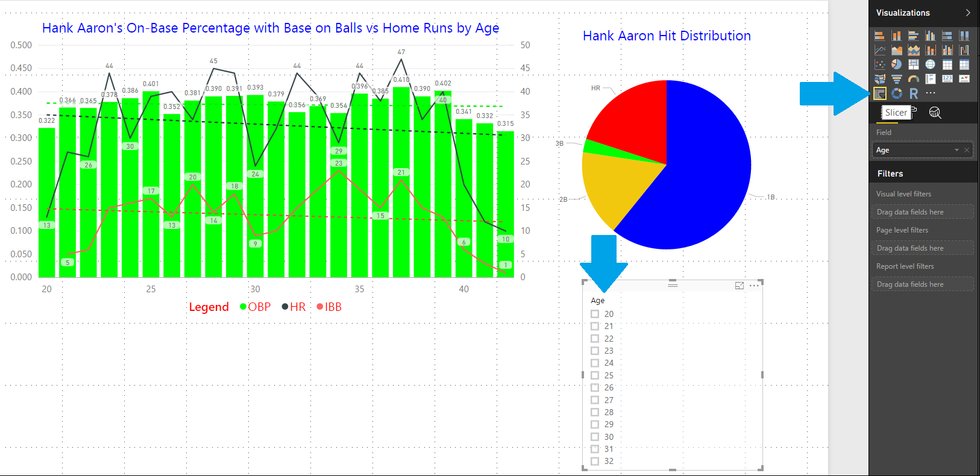Open more visualizations via ellipsis
This screenshot has height=476, width=980.
931,93
